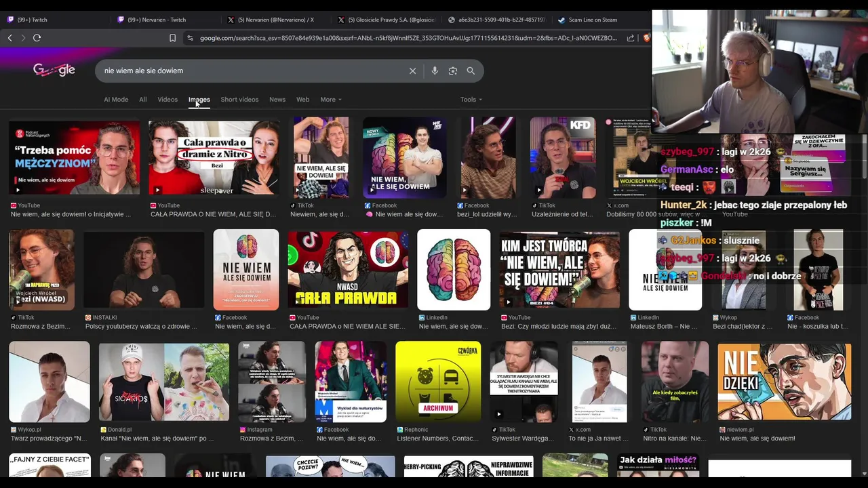Screen dimensions: 868x488
Task: Click "Twarz prowadzącego" Wykop.pl caption
Action: [49, 439]
